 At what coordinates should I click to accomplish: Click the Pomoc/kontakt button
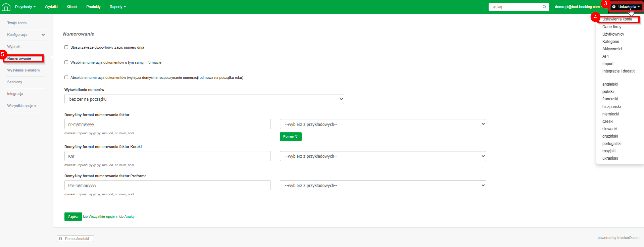[x=76, y=239]
